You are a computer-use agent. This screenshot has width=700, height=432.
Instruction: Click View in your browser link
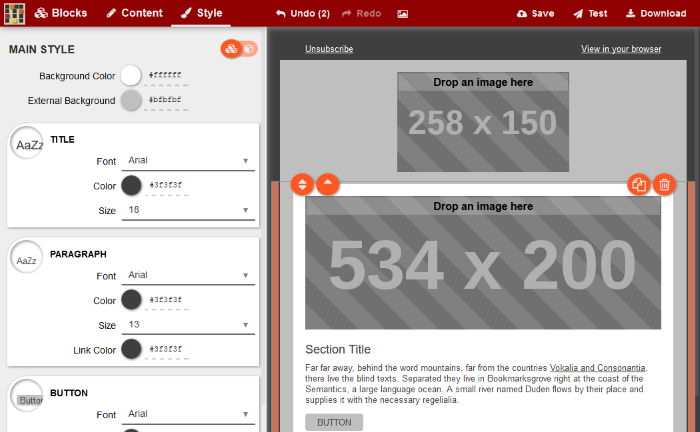point(621,49)
